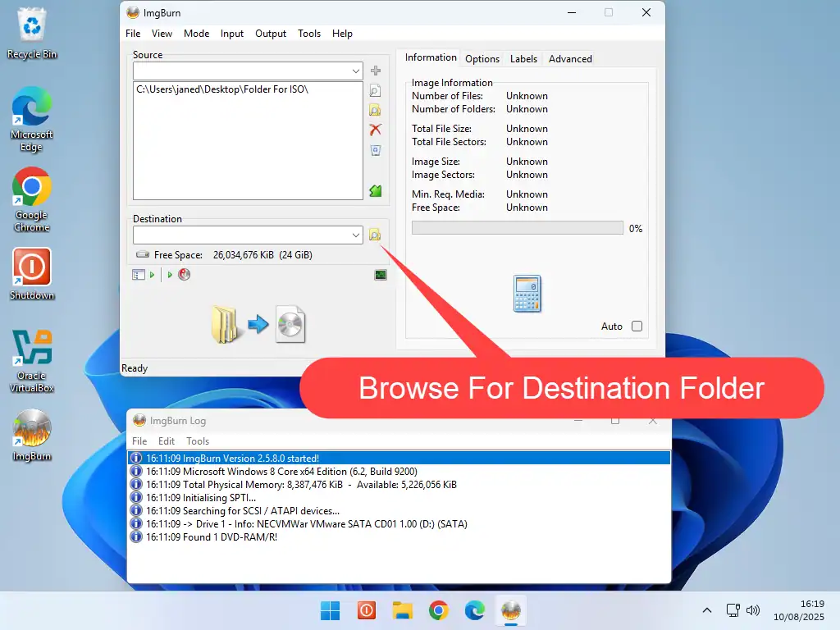This screenshot has width=840, height=630.
Task: Select log line 'ImgBurn Version 2.5.8.0 started!'
Action: click(x=399, y=458)
